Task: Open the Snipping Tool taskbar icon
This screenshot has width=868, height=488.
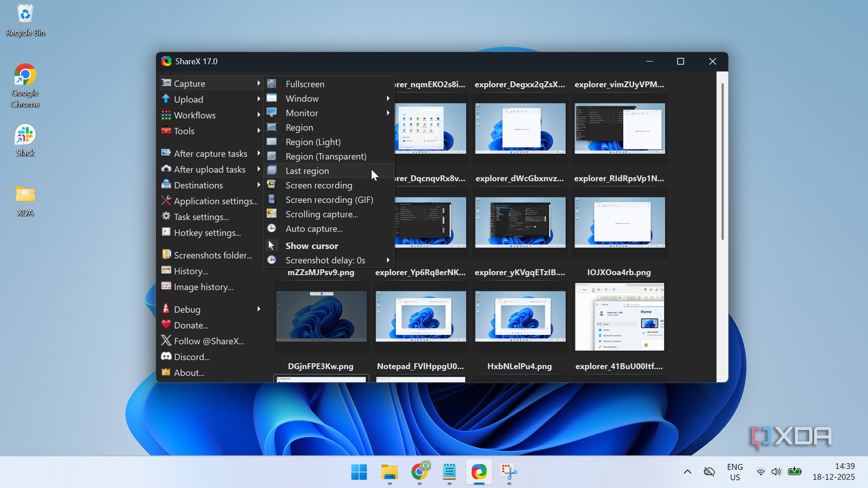Action: 509,472
